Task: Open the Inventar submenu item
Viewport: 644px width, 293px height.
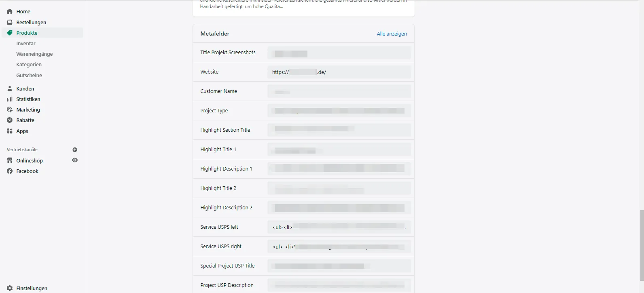Action: click(x=26, y=43)
